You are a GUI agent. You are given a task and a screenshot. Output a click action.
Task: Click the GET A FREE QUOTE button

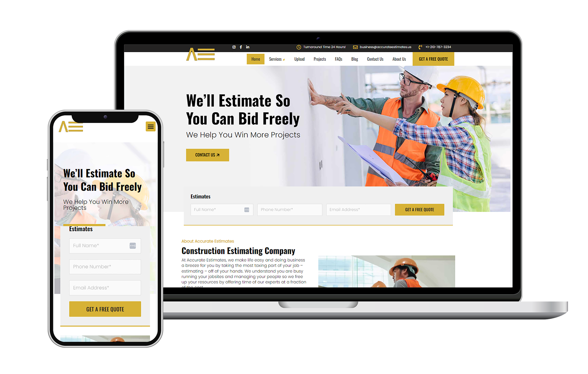click(x=419, y=209)
